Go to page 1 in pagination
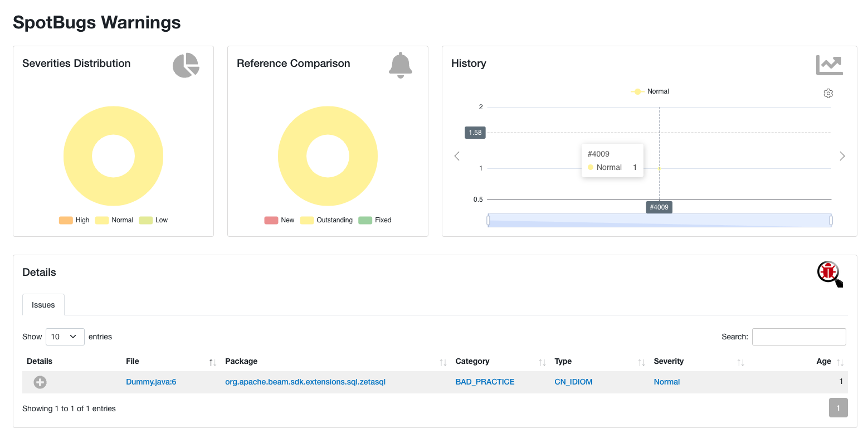The height and width of the screenshot is (438, 868). [x=838, y=408]
